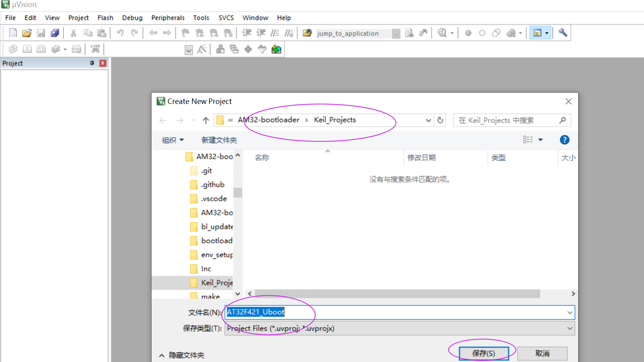Image resolution: width=644 pixels, height=362 pixels.
Task: Click the Window layout toolbar icon
Action: (537, 33)
